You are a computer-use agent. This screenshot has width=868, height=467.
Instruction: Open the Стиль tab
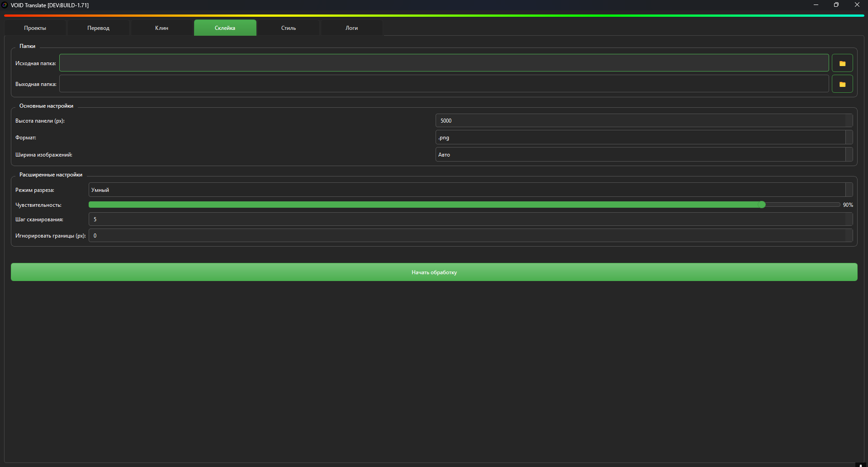288,28
